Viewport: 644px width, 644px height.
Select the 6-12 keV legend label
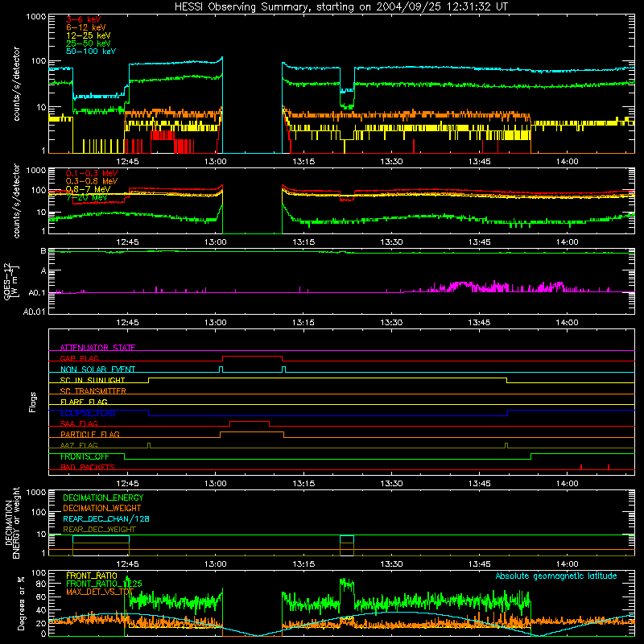(86, 27)
